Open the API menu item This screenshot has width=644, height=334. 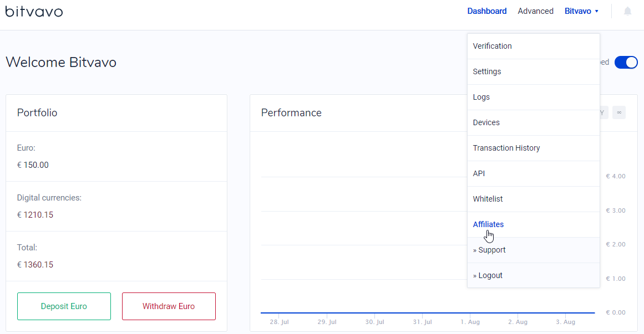(x=534, y=173)
